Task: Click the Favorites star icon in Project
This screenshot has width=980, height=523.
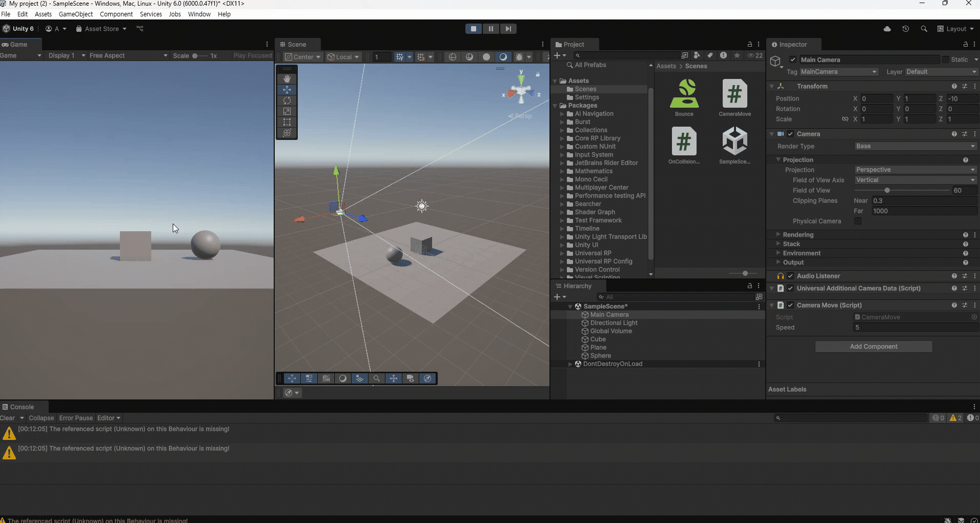Action: [x=737, y=55]
